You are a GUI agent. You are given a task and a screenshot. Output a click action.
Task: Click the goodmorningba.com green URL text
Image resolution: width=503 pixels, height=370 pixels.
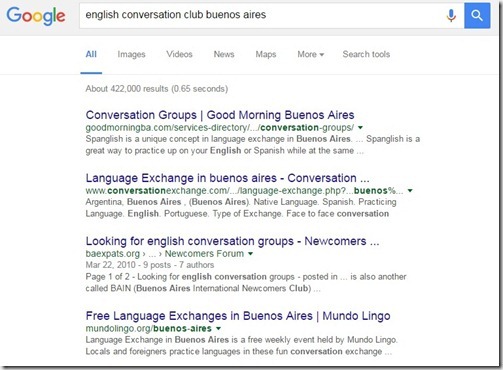click(x=220, y=128)
